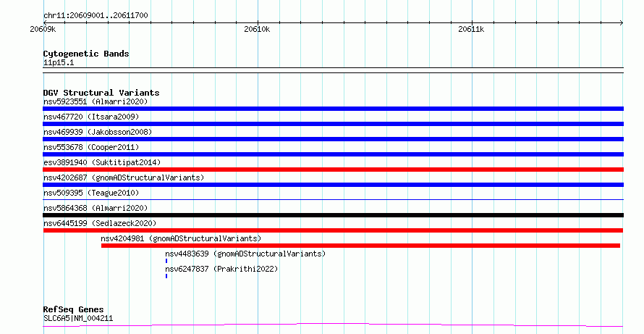Click the magenta SLC6A5 gene line
Image resolution: width=644 pixels, height=334 pixels.
[333, 325]
